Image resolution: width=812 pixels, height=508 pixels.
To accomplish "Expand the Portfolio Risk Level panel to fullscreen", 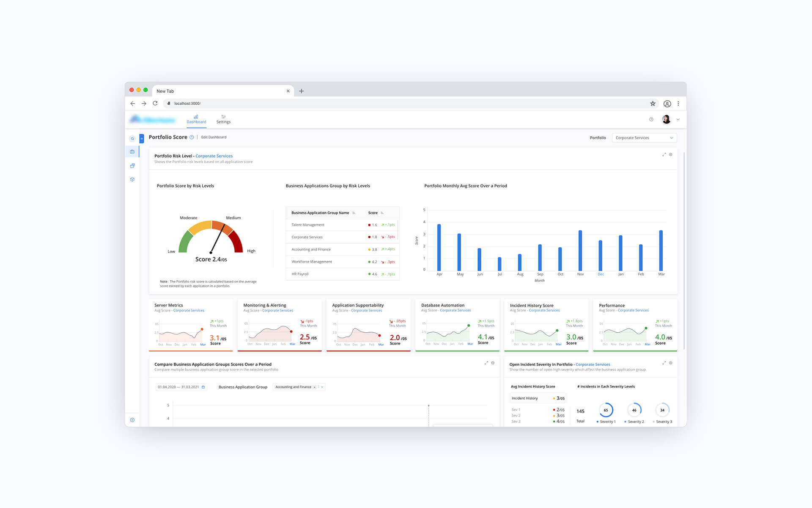I will (664, 155).
